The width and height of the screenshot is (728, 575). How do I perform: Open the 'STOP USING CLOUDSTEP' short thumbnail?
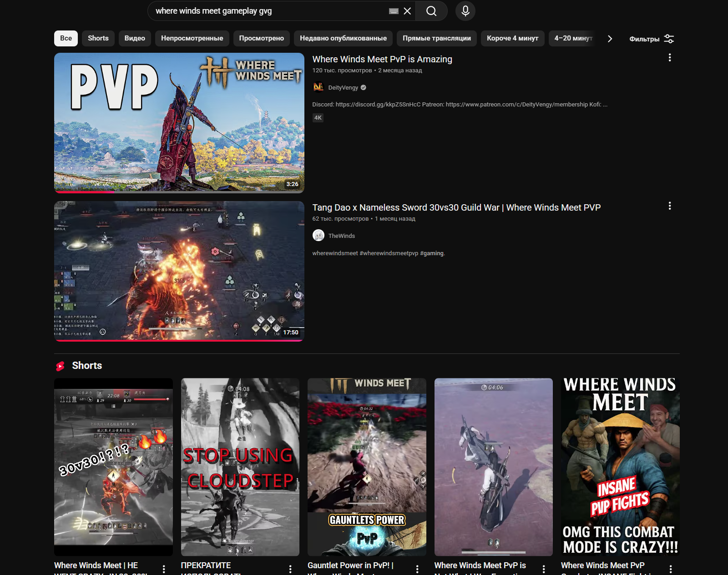tap(240, 467)
